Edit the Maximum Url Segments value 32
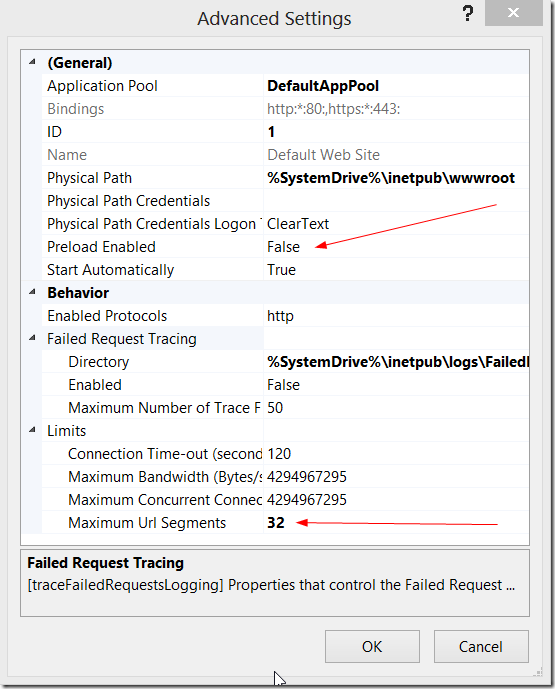Image resolution: width=555 pixels, height=689 pixels. (x=276, y=523)
